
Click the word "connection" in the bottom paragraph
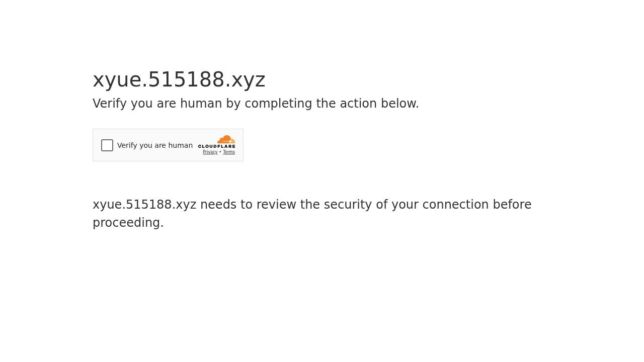[455, 205]
